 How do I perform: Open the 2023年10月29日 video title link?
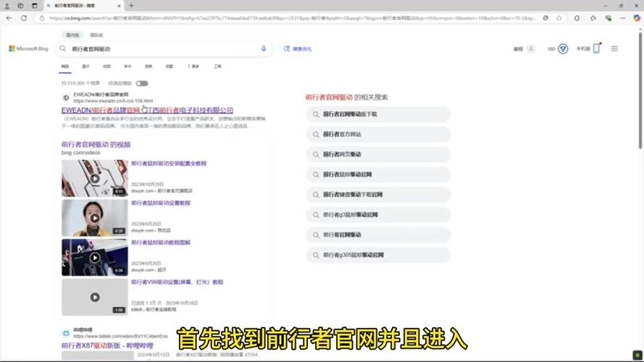169,164
